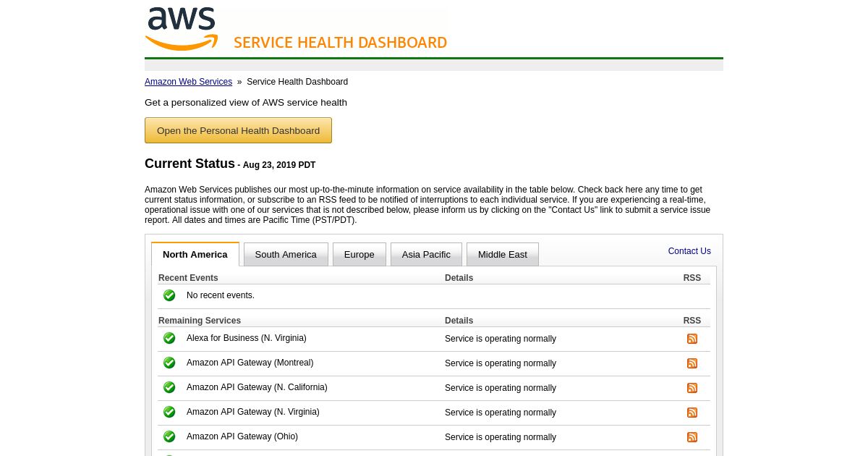Switch to the South America tab
Screen dimensions: 868x456
click(286, 254)
